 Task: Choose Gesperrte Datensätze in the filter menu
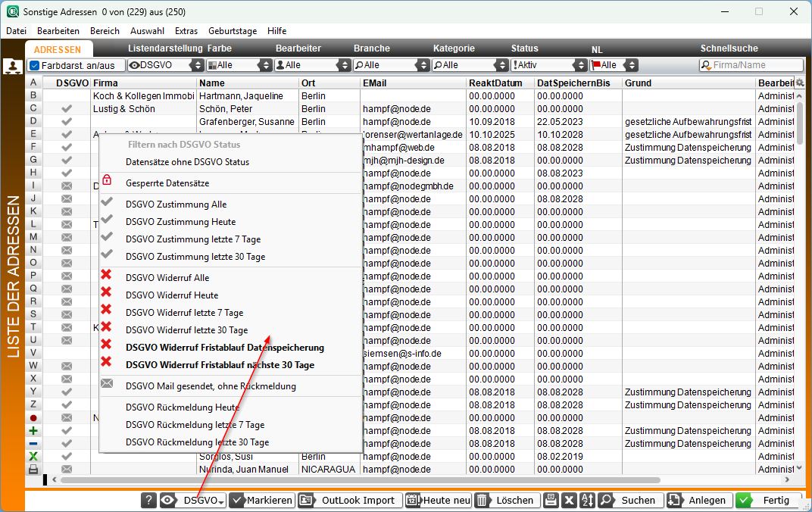pyautogui.click(x=167, y=183)
